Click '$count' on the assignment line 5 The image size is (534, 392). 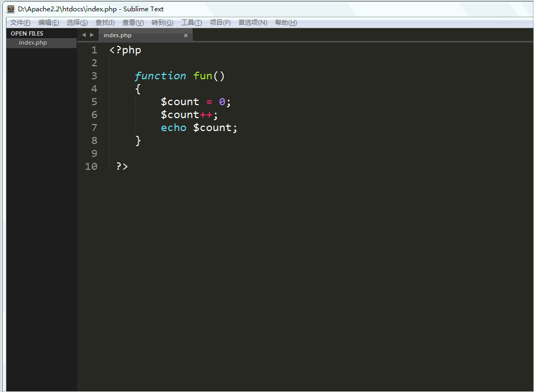(x=180, y=102)
